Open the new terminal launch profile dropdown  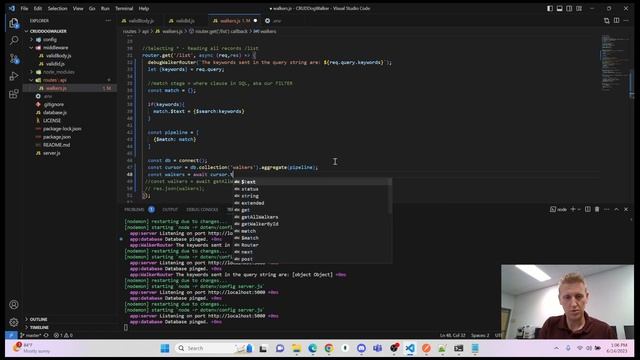point(579,209)
